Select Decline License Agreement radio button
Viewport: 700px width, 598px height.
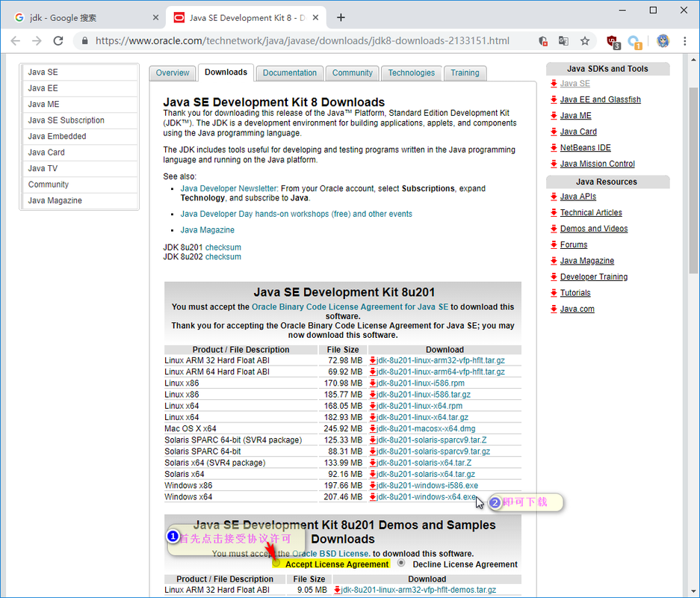pyautogui.click(x=401, y=563)
